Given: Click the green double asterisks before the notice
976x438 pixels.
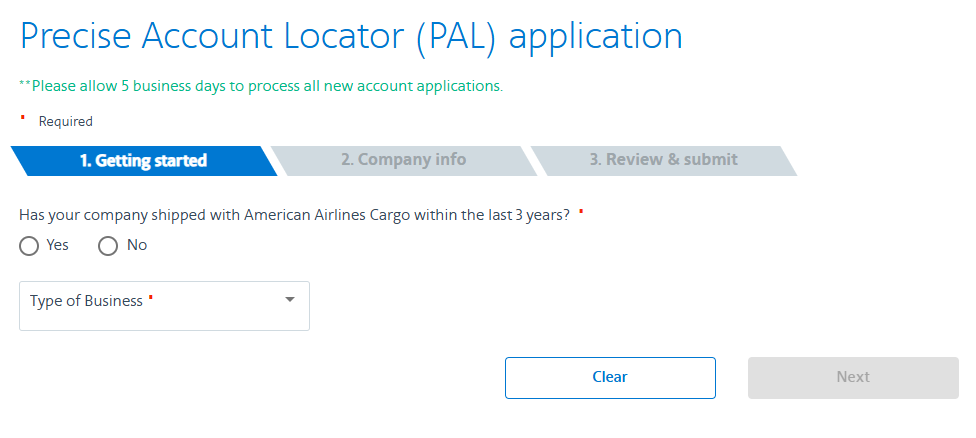Looking at the screenshot, I should coord(25,85).
